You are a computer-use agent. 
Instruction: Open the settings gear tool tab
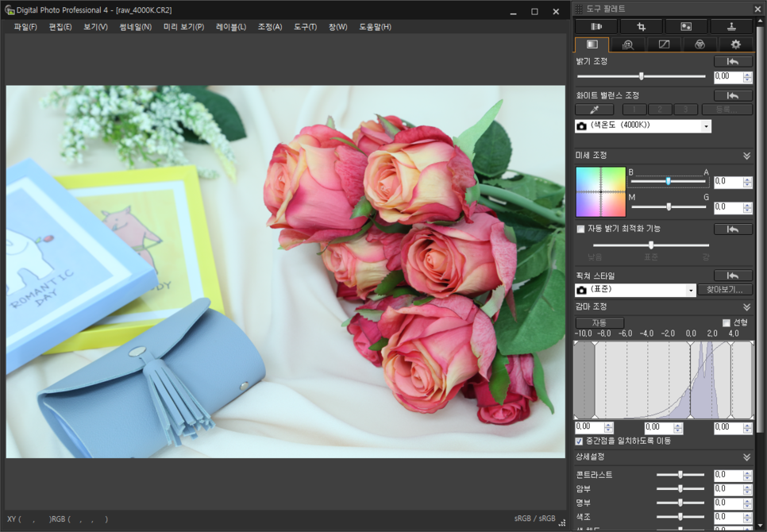click(x=736, y=44)
